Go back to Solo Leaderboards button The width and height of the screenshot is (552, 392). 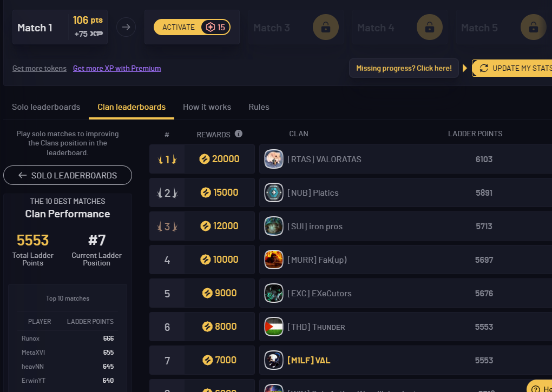(68, 175)
